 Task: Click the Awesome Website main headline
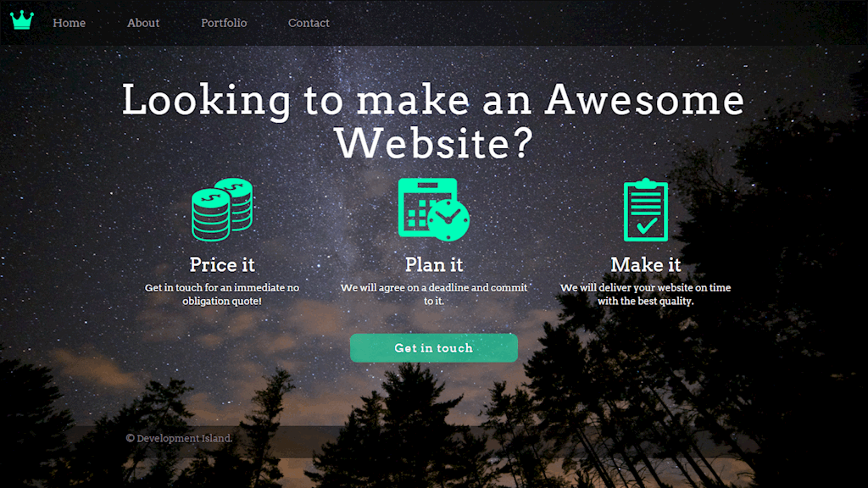(x=433, y=122)
